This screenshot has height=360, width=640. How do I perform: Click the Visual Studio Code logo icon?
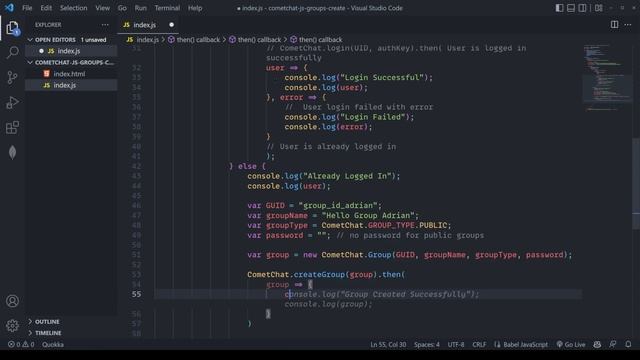[9, 8]
